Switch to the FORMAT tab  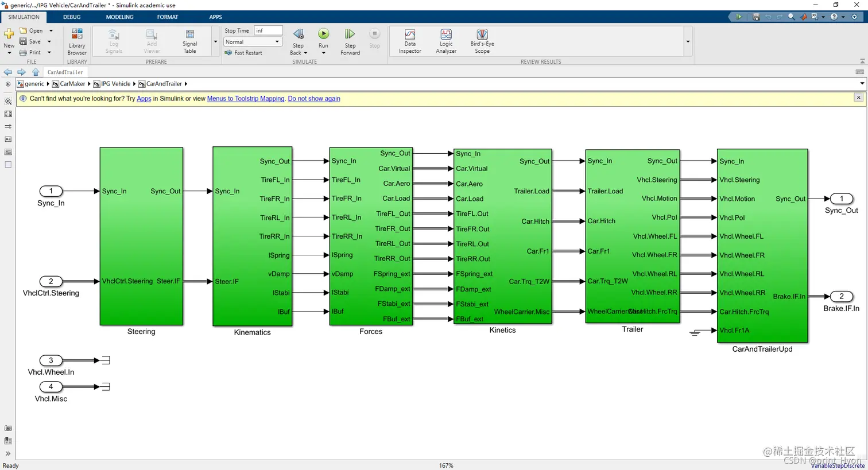pyautogui.click(x=168, y=17)
